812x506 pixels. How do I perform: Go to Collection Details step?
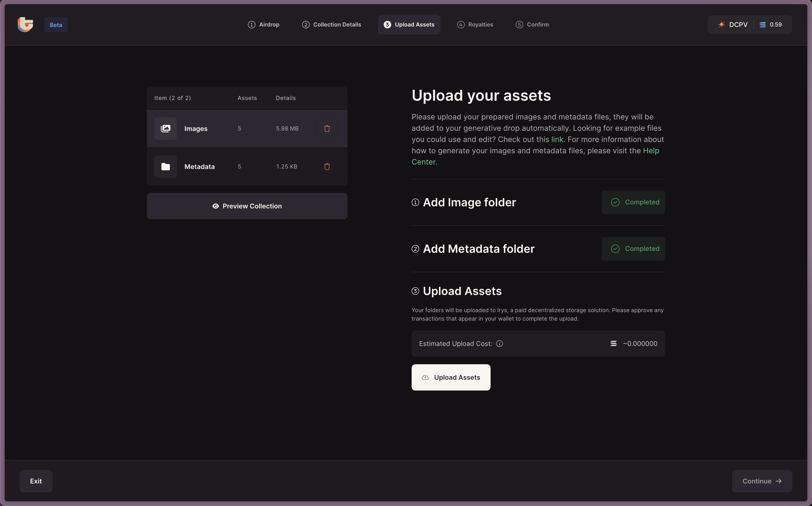point(332,25)
